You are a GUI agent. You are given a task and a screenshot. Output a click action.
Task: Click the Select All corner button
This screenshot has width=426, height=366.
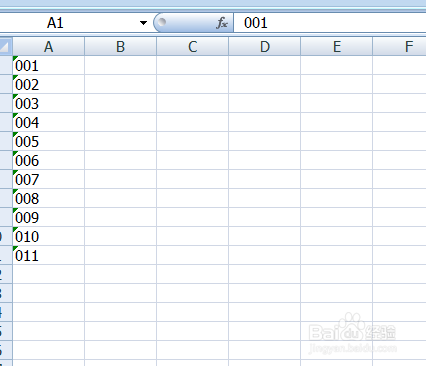pos(6,46)
